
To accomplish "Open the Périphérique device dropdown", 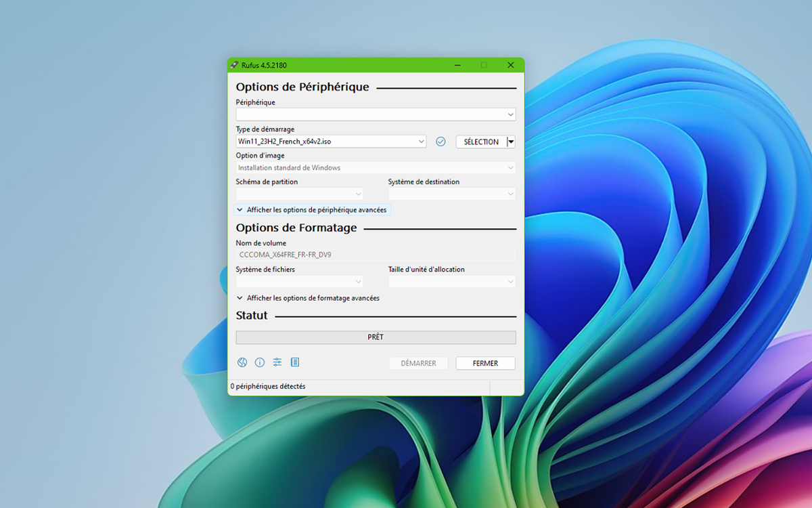I will coord(376,115).
